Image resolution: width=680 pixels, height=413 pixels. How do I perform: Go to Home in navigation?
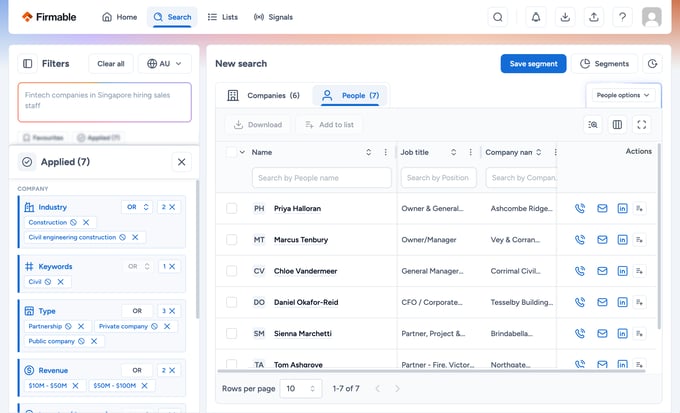(x=120, y=17)
